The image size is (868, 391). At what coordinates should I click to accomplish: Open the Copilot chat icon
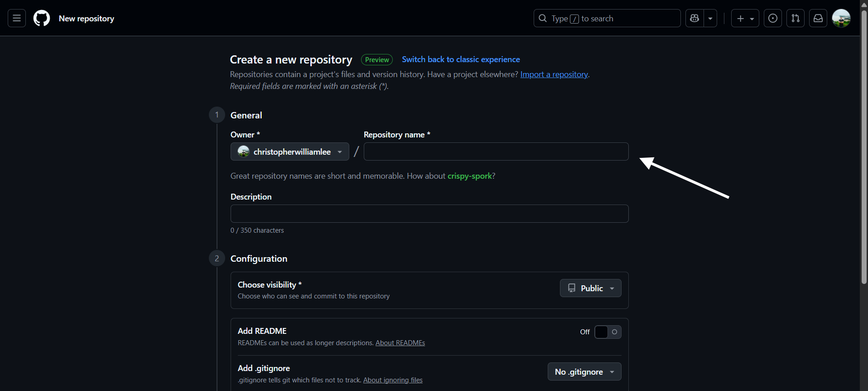[694, 18]
